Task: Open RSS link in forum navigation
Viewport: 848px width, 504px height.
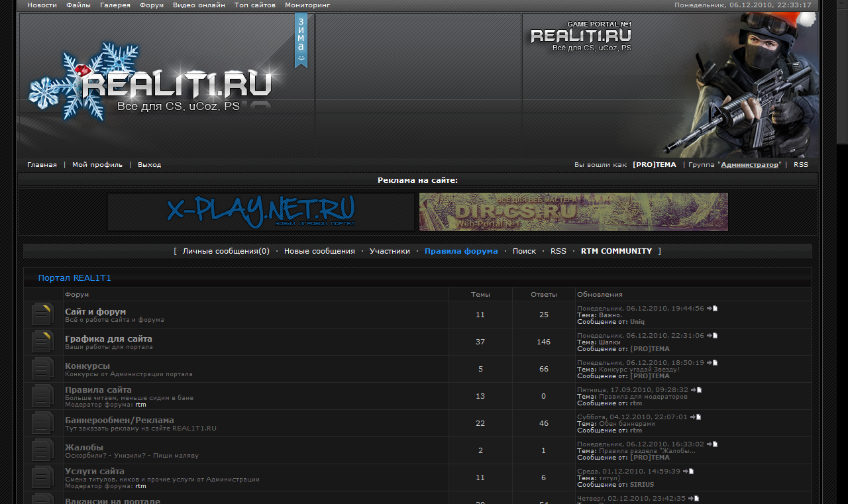Action: click(x=558, y=251)
